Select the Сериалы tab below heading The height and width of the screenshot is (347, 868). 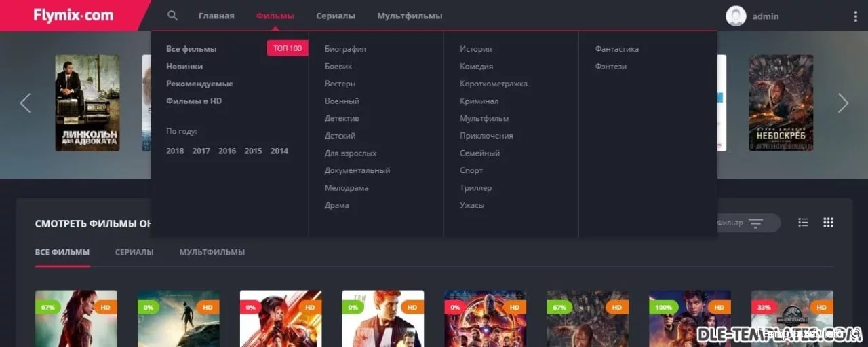(x=134, y=252)
